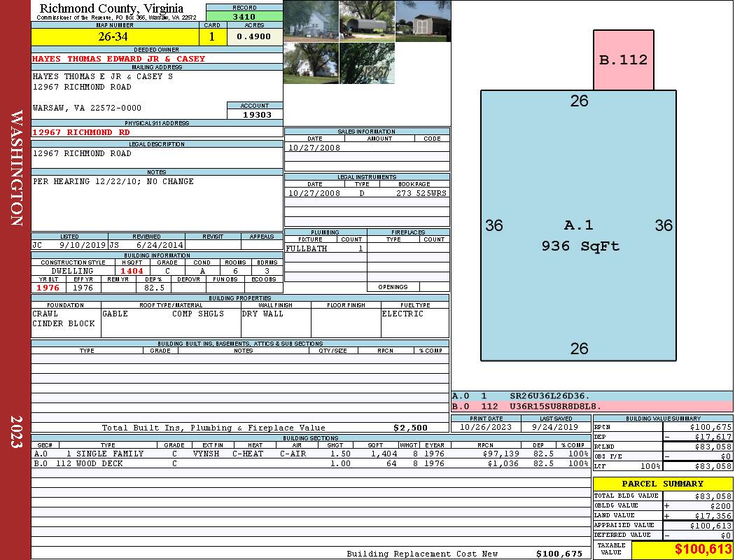This screenshot has height=560, width=735.
Task: Open the white house behind tree photo
Action: [x=311, y=63]
